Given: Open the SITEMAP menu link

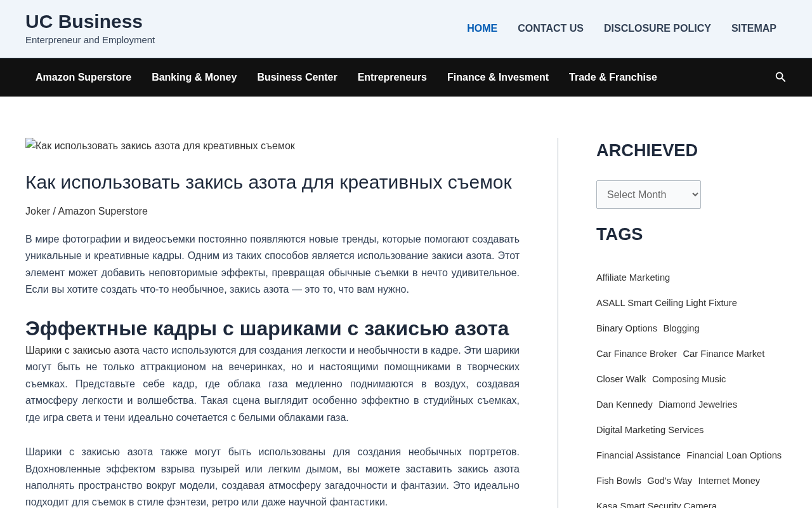Looking at the screenshot, I should [x=754, y=29].
